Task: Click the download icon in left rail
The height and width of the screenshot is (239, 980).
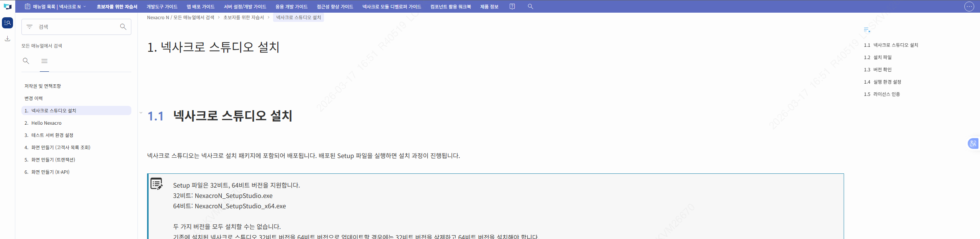Action: pyautogui.click(x=7, y=38)
